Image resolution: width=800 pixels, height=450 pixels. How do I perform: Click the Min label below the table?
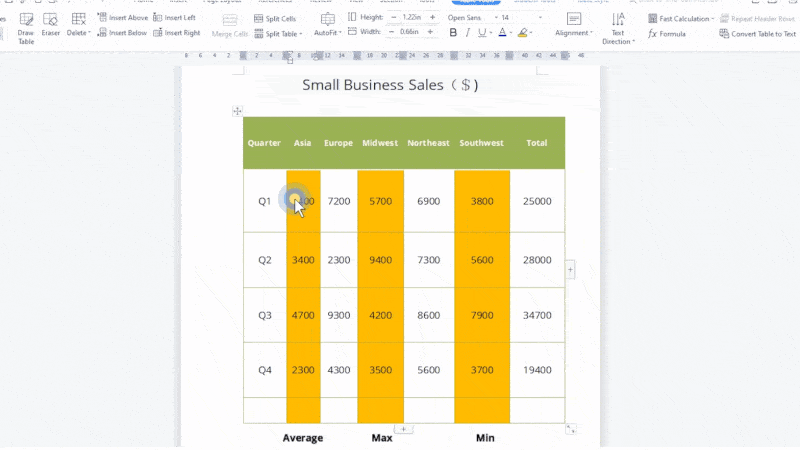pos(485,438)
